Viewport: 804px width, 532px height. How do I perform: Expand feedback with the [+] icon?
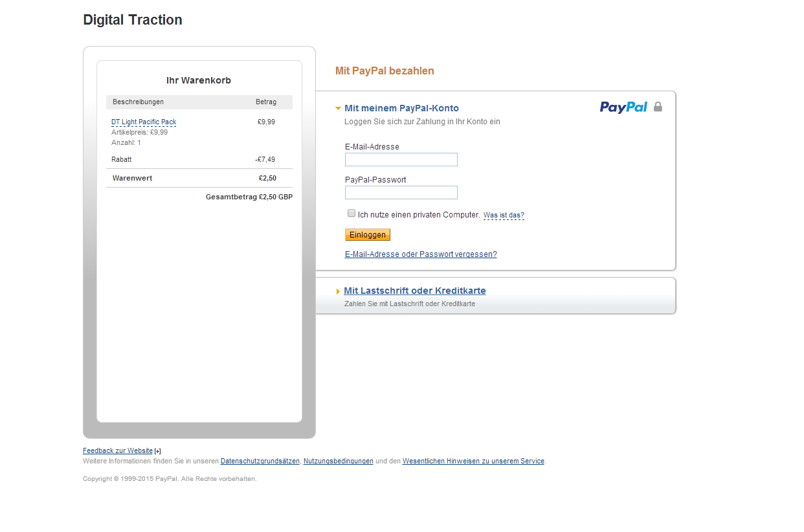(x=157, y=451)
